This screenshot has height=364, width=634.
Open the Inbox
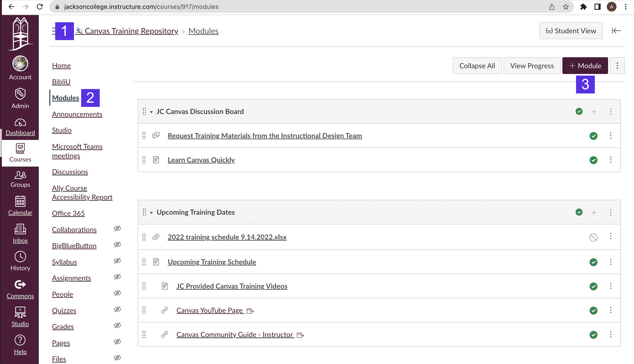click(x=20, y=233)
